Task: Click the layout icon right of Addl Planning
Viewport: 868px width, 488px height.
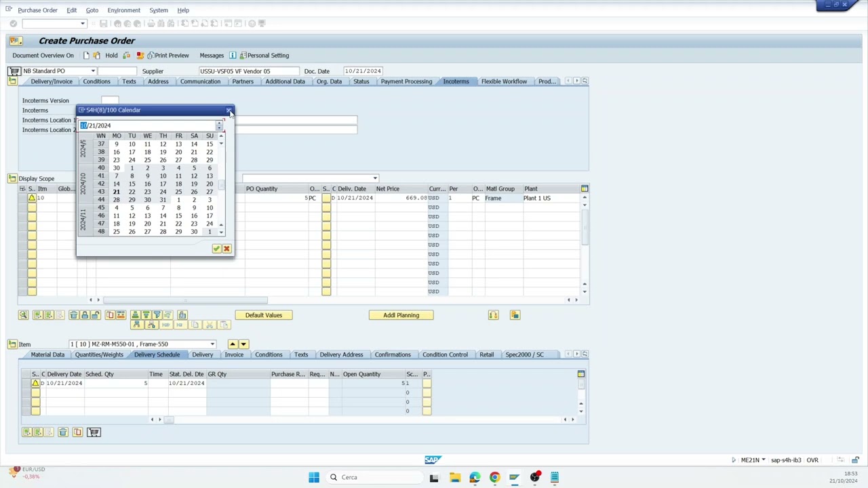Action: (515, 315)
